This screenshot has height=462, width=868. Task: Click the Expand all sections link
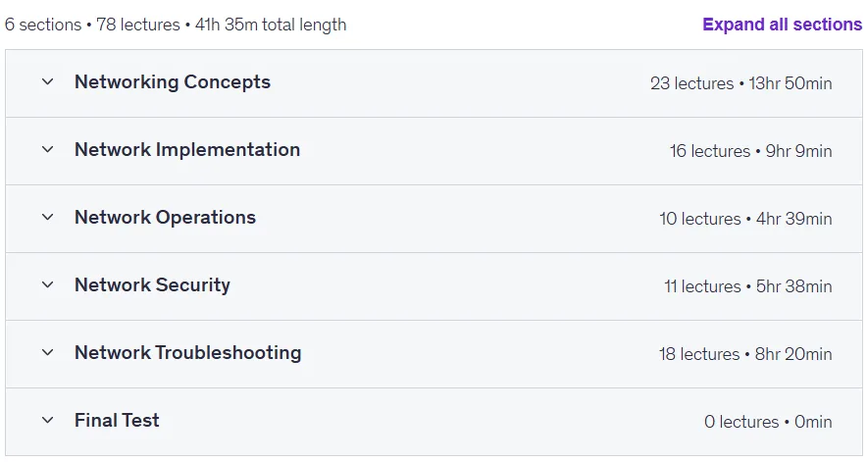coord(783,25)
